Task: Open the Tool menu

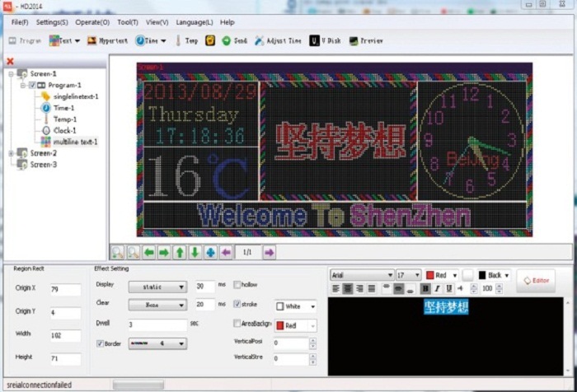Action: (x=128, y=22)
